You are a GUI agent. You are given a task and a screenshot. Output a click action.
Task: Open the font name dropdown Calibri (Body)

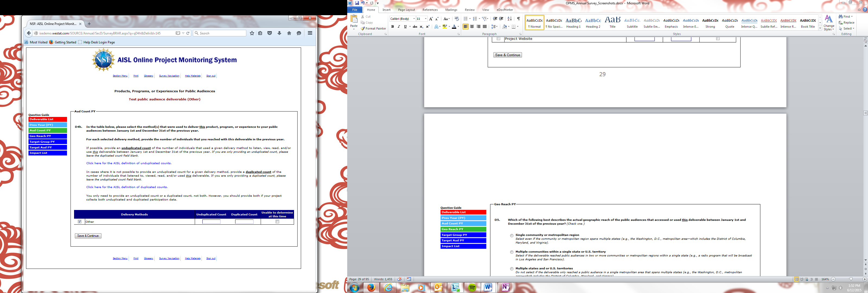coord(414,19)
